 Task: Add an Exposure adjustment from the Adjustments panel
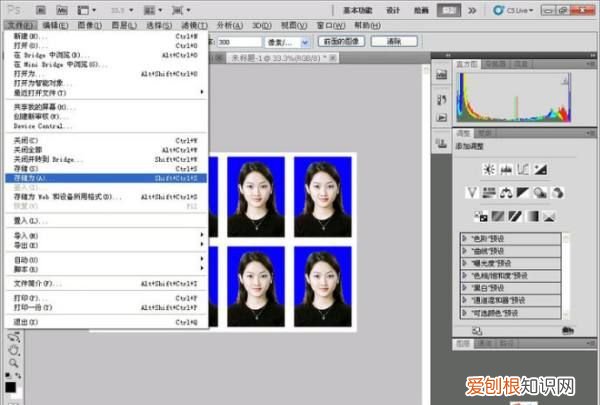pyautogui.click(x=540, y=169)
